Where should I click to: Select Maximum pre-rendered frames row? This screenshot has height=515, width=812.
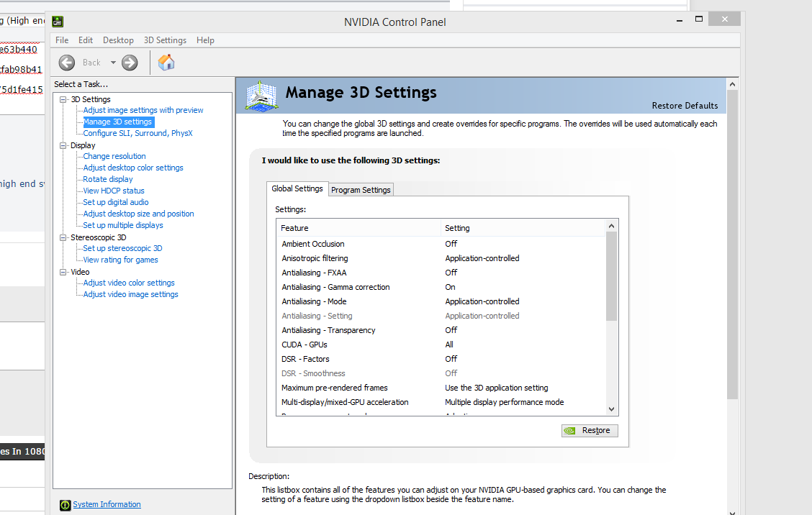pos(441,388)
